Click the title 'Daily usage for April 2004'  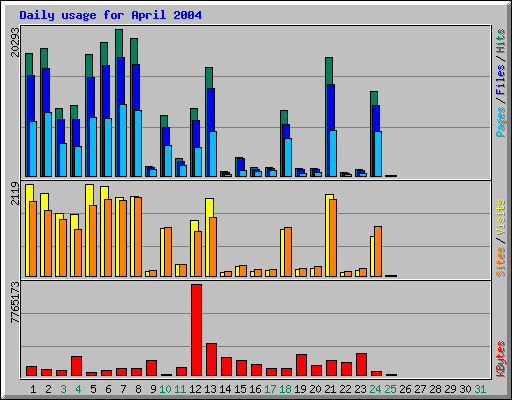(110, 15)
